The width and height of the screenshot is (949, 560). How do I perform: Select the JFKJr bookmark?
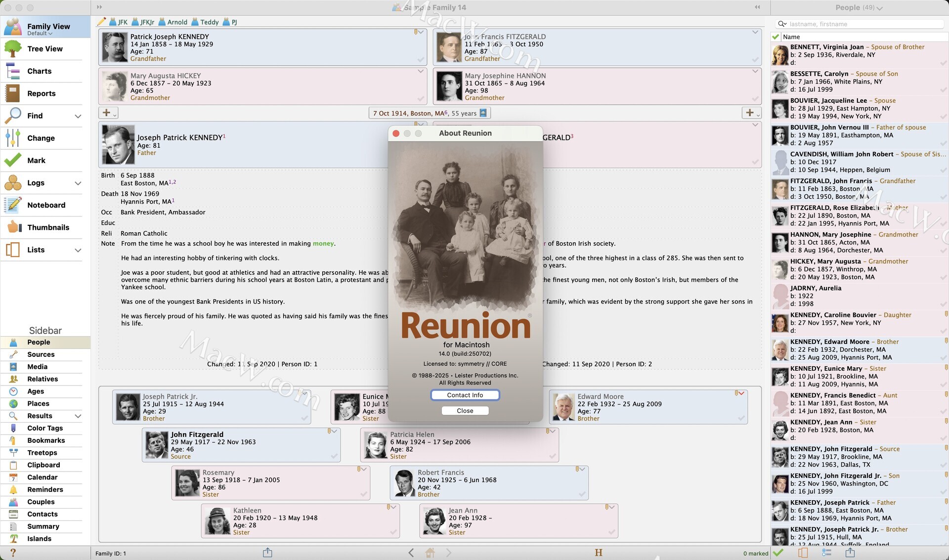pos(143,22)
